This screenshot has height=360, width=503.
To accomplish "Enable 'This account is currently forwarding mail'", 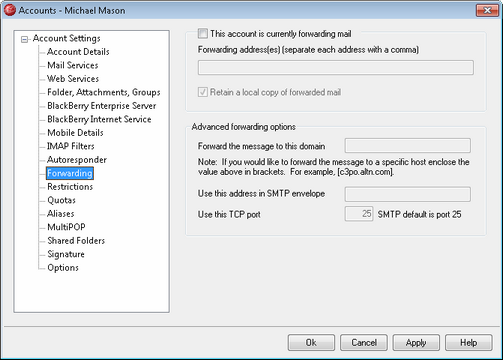I will pos(202,33).
